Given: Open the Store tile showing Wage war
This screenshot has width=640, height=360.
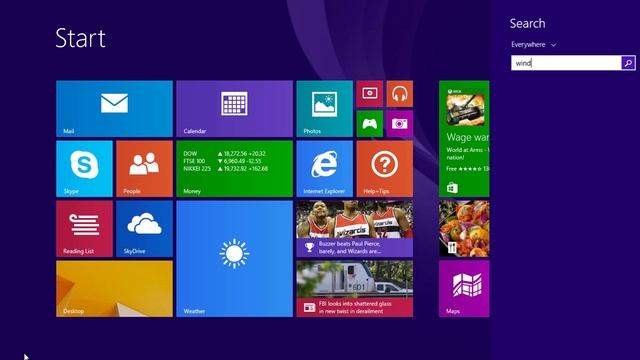Looking at the screenshot, I should 464,139.
